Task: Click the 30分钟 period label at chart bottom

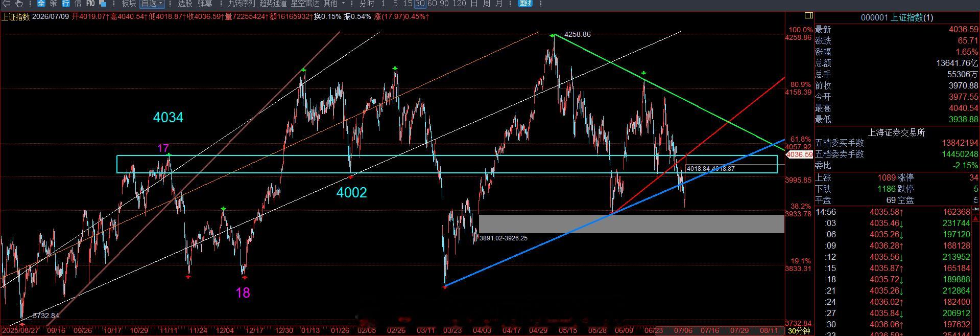Action: click(x=799, y=331)
